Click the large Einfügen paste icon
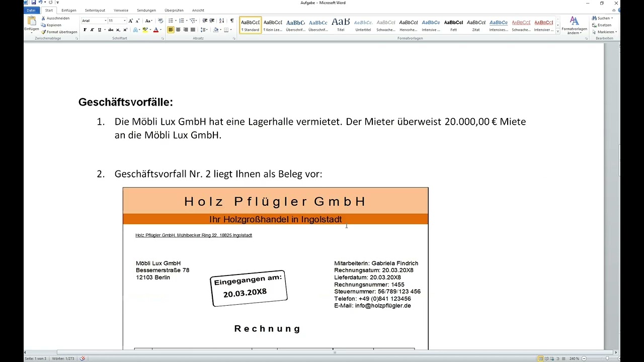This screenshot has width=644, height=362. [32, 21]
